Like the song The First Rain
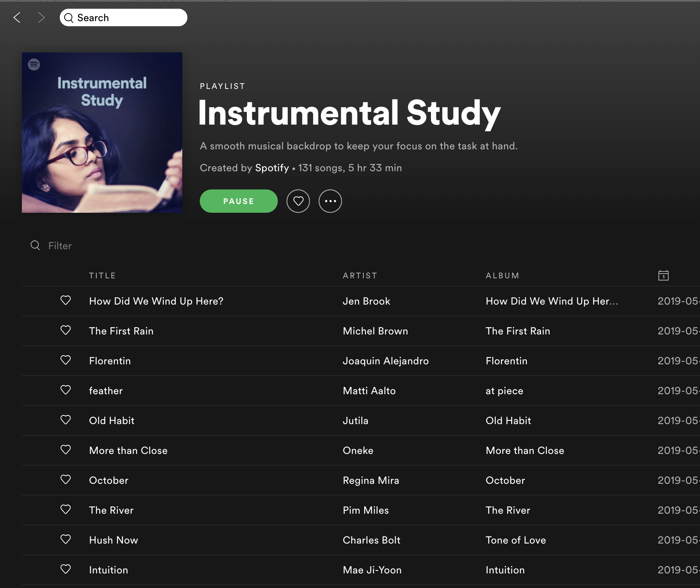This screenshot has height=588, width=700. click(66, 330)
